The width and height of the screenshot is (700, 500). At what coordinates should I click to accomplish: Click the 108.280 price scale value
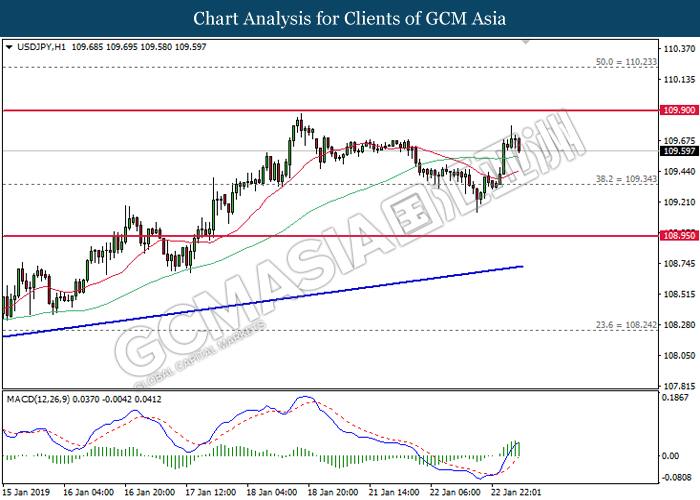679,325
